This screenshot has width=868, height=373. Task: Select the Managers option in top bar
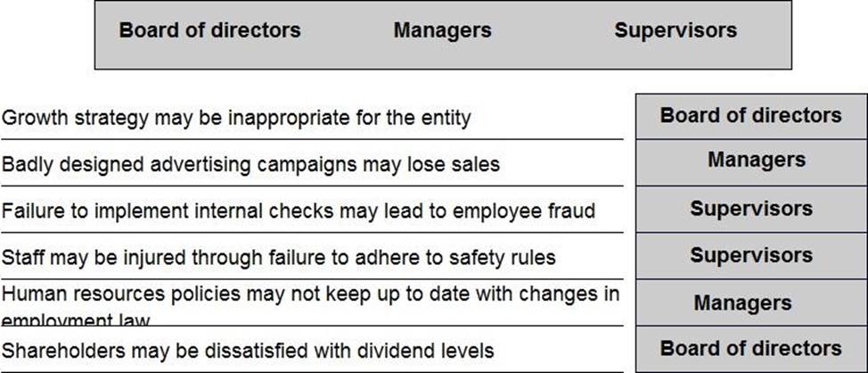click(442, 30)
